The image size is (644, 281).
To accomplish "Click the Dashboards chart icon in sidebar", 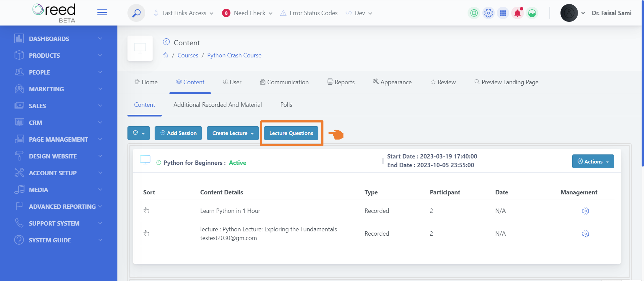I will pyautogui.click(x=19, y=39).
